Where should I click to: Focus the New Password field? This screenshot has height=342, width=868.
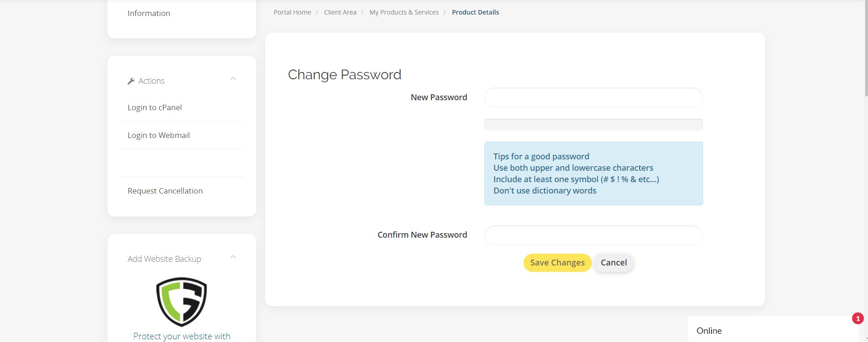(593, 97)
